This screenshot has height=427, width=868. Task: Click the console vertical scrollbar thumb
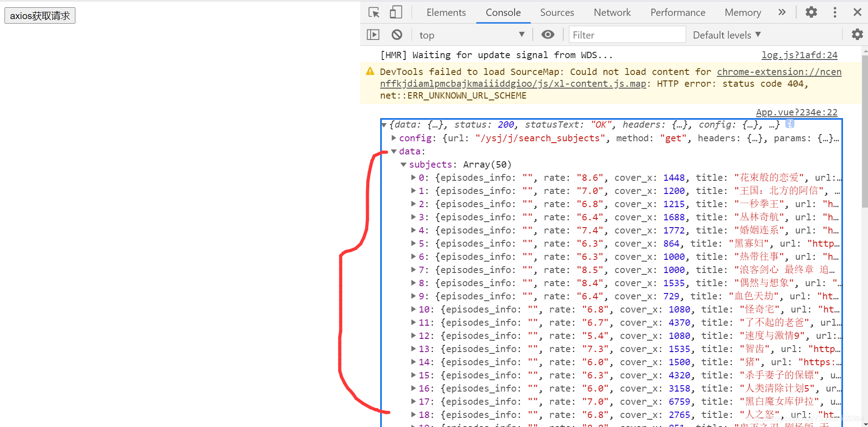864,132
